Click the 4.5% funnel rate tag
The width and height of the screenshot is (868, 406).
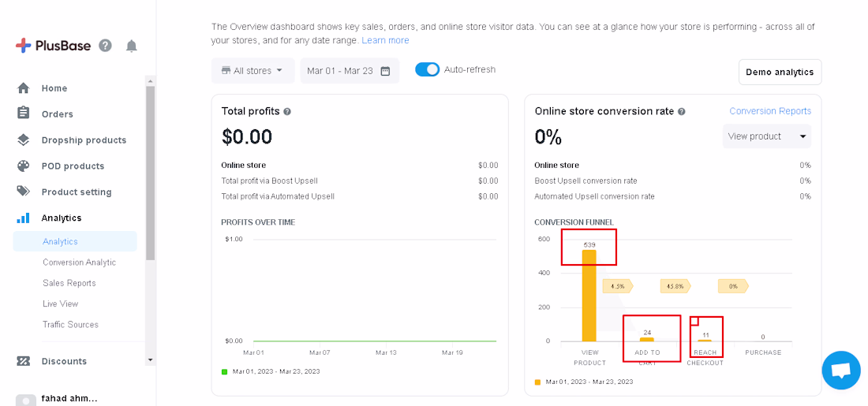tap(618, 286)
